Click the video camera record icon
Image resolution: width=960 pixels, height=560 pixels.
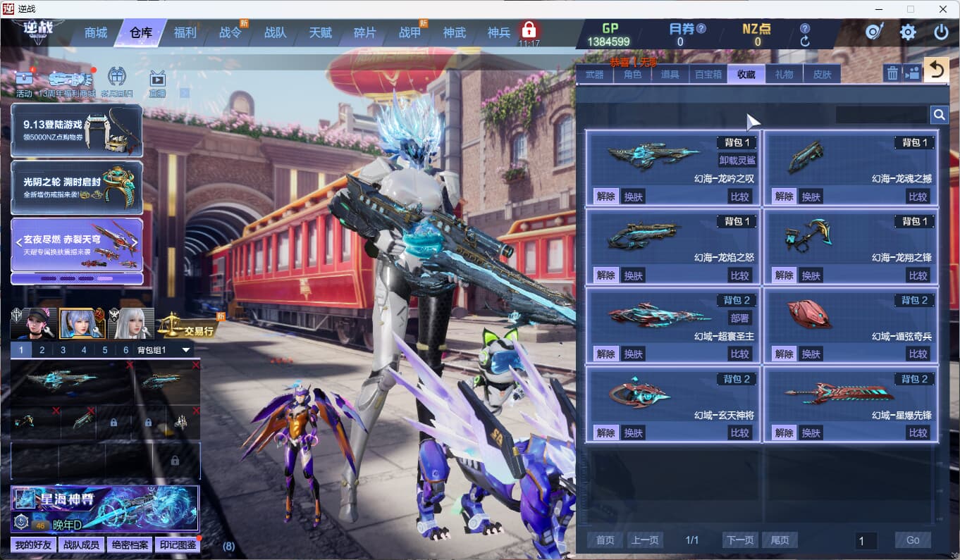point(912,73)
